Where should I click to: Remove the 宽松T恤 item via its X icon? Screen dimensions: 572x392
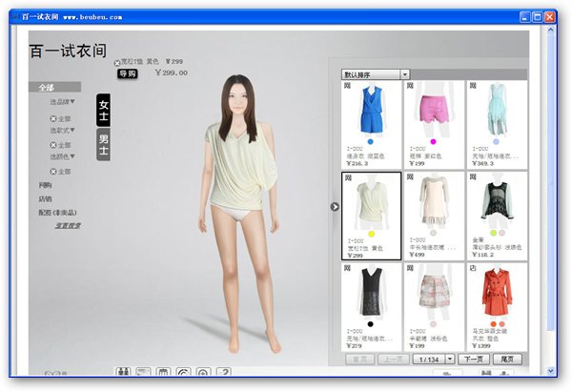pos(117,63)
